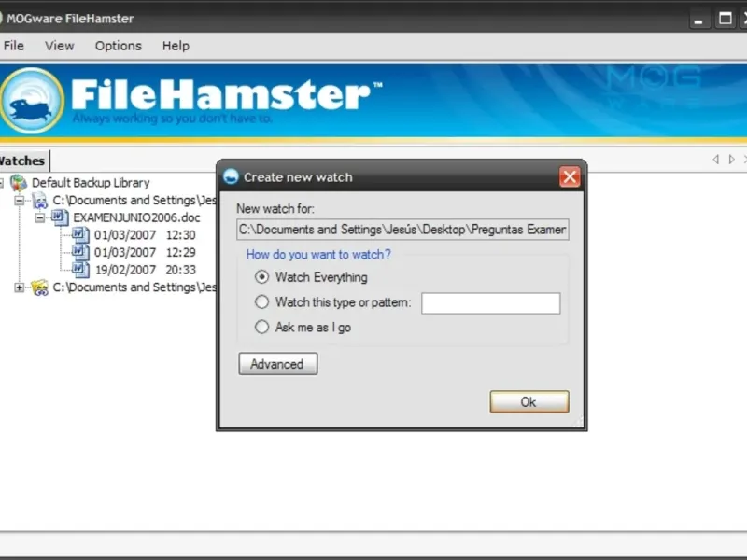Maximize the FileHamster window

pos(726,19)
